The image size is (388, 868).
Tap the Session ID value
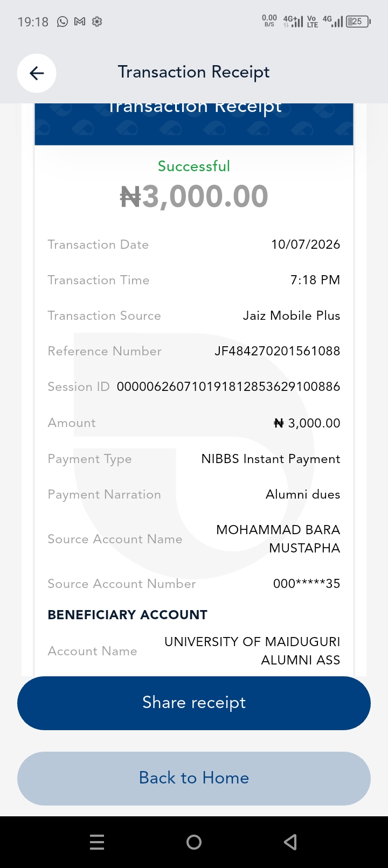click(x=228, y=387)
